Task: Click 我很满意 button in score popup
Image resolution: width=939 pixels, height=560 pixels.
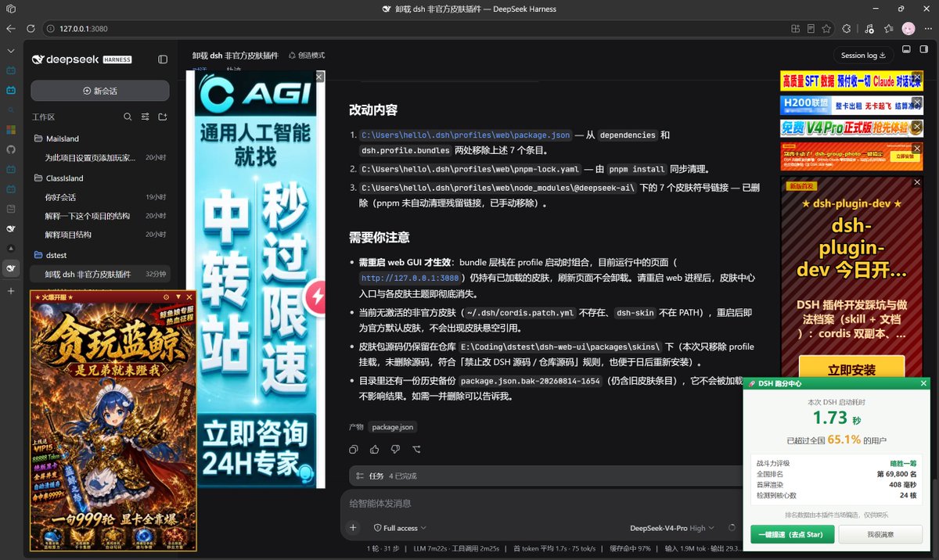Action: click(x=880, y=534)
